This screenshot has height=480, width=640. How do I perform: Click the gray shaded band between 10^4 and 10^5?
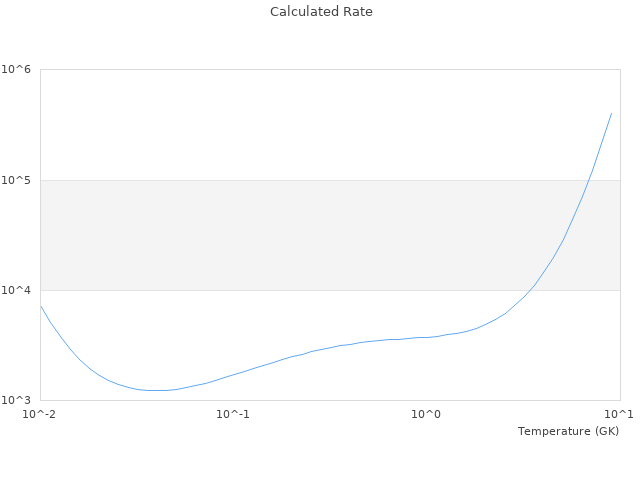[300, 235]
